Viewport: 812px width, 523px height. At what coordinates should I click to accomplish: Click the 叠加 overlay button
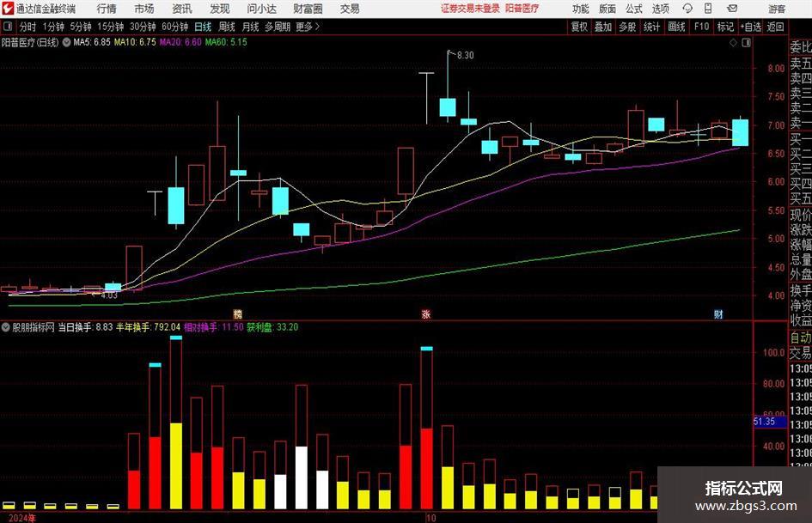click(x=603, y=27)
